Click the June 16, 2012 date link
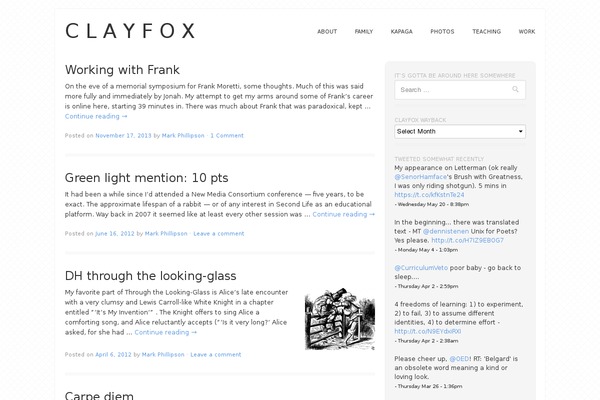600x400 pixels. coord(115,233)
